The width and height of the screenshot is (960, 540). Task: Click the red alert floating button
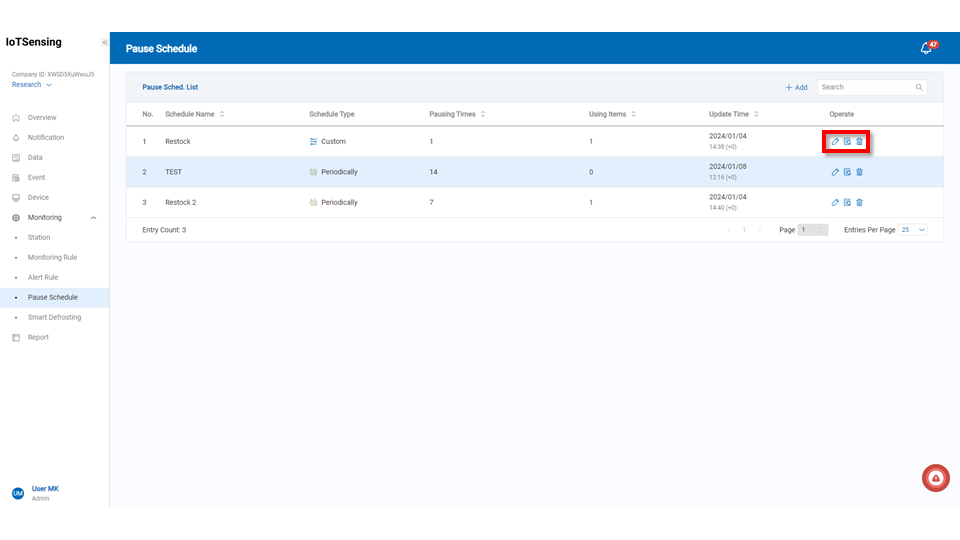coord(935,478)
